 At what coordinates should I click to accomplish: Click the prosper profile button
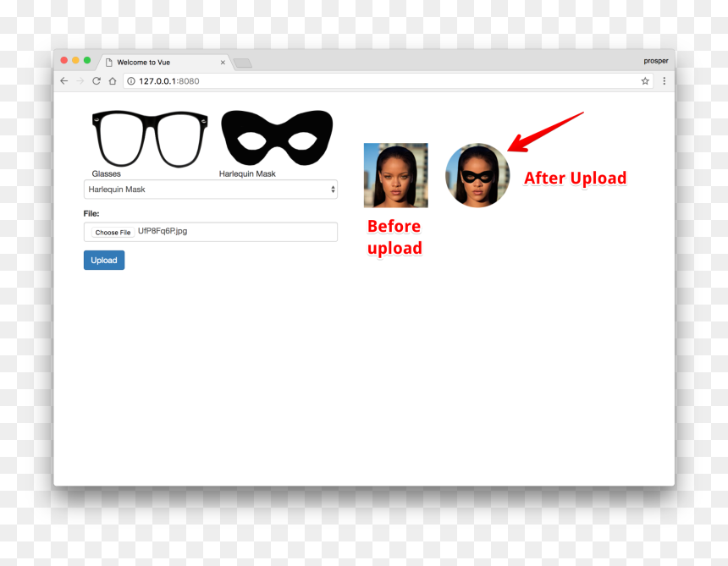tap(655, 61)
